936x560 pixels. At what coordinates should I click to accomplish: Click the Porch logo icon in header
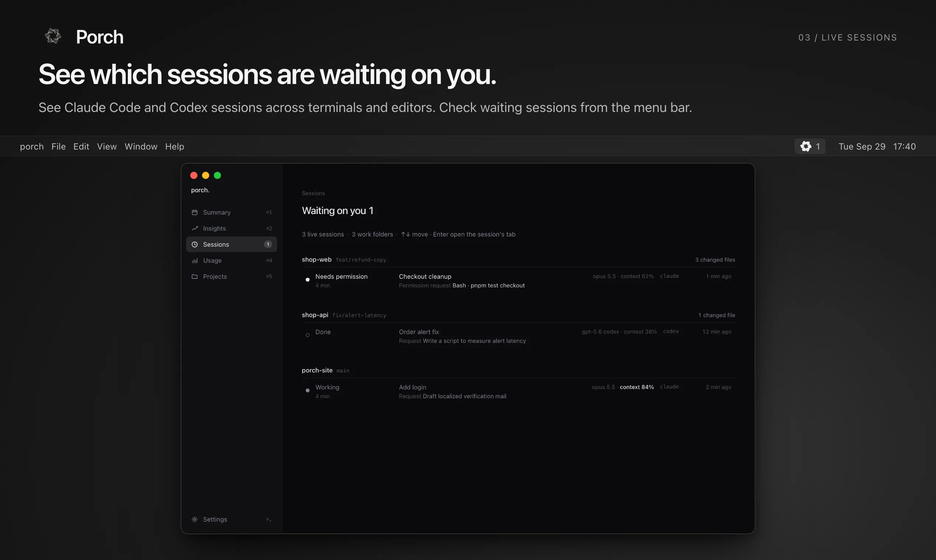tap(53, 36)
